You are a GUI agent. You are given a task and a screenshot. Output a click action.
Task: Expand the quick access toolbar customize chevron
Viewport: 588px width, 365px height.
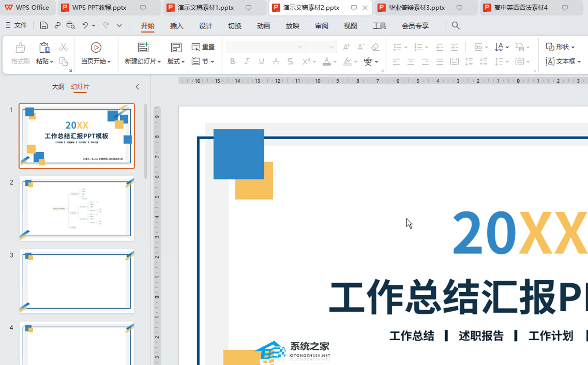pos(119,25)
